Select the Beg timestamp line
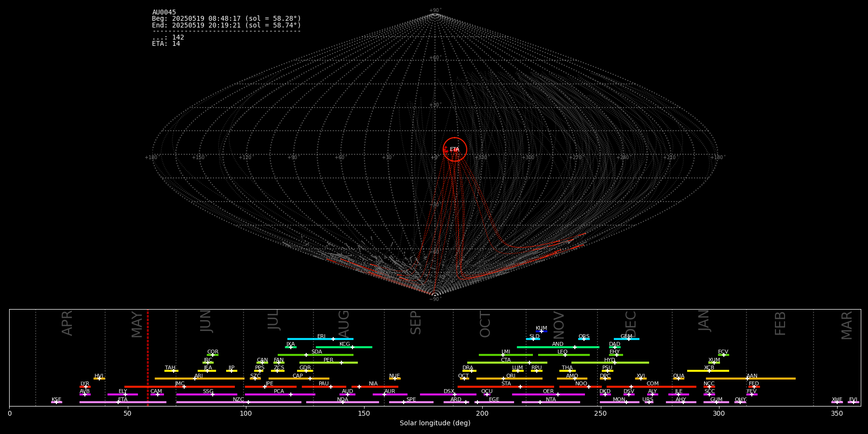The width and height of the screenshot is (868, 434). (226, 19)
